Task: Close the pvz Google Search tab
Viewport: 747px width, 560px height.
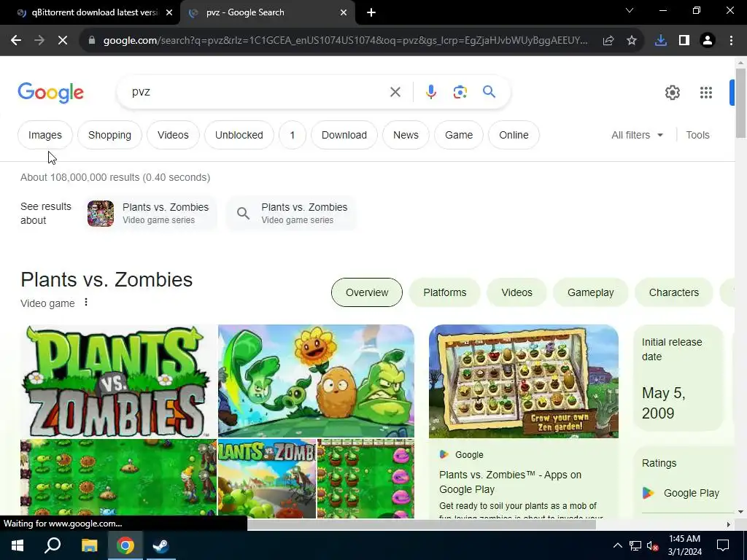Action: (344, 13)
